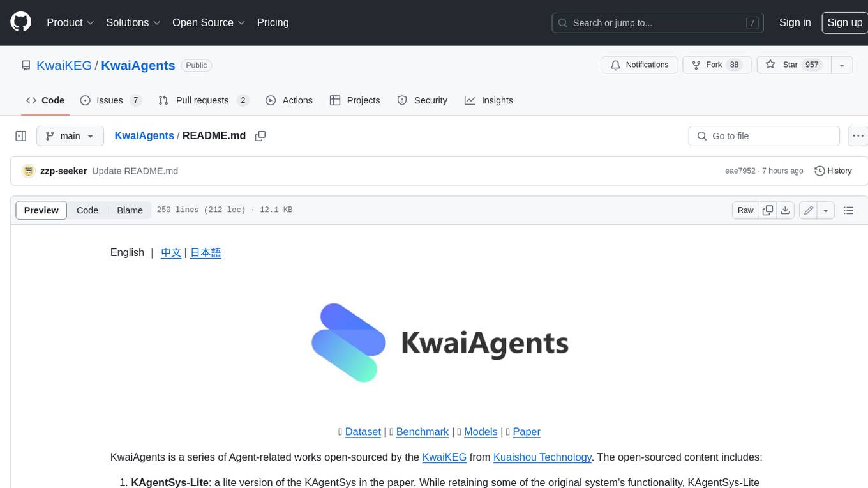Switch to the Code tab
Image resolution: width=868 pixels, height=488 pixels.
(45, 100)
